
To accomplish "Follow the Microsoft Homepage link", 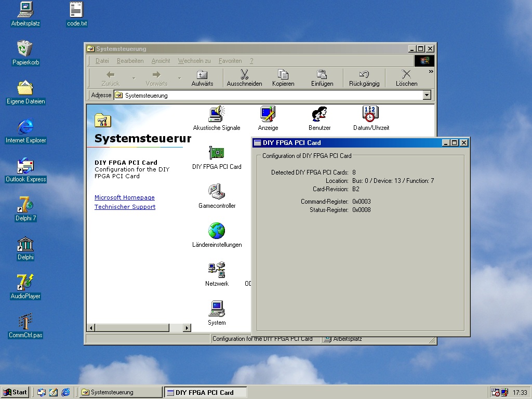I will 125,197.
